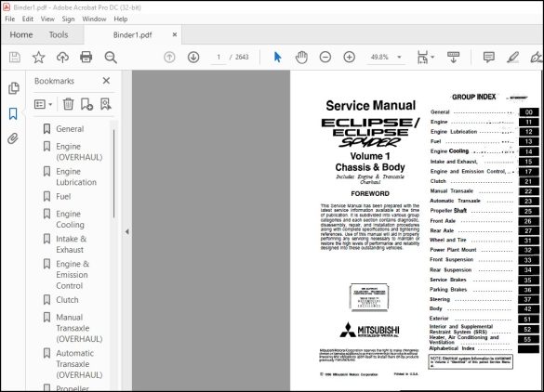The height and width of the screenshot is (392, 544).
Task: Click the upload to cloud icon
Action: [62, 58]
